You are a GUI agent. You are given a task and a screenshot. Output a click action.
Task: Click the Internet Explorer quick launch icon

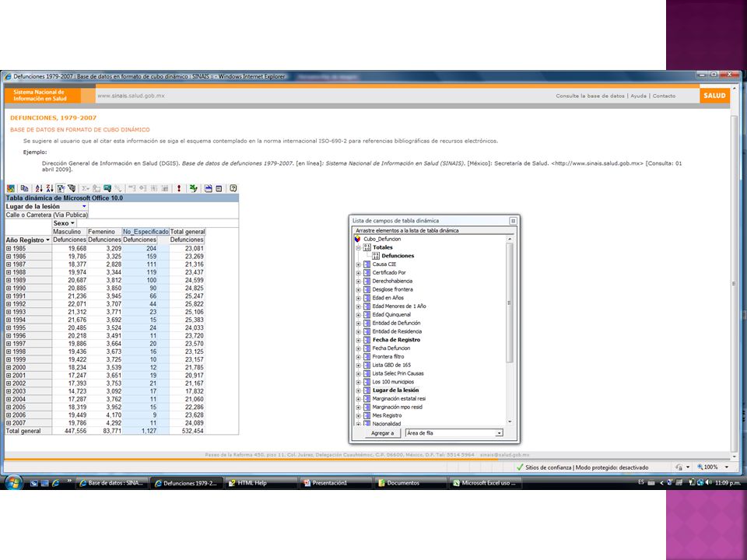coord(55,483)
